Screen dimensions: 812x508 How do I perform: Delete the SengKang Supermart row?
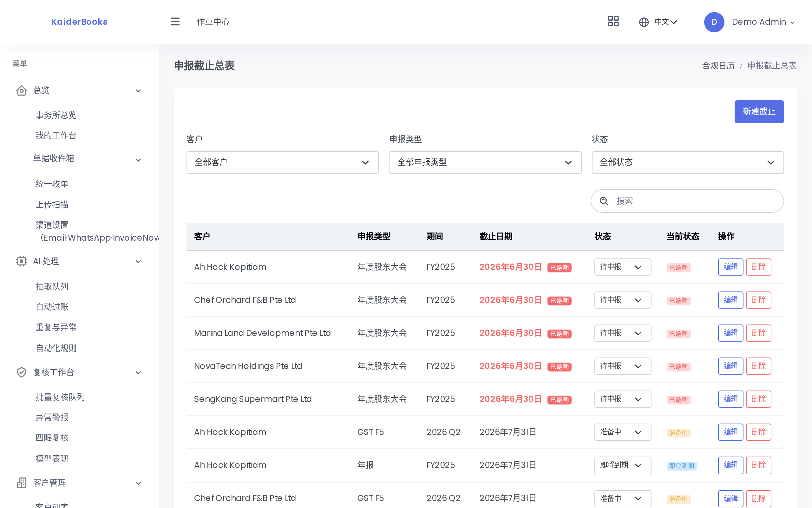(x=758, y=399)
